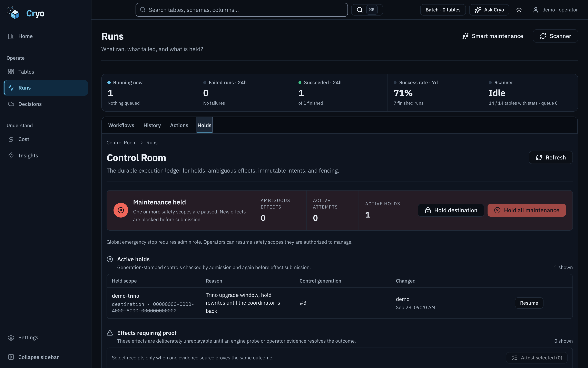
Task: Resume the demo-trino hold
Action: coord(529,303)
